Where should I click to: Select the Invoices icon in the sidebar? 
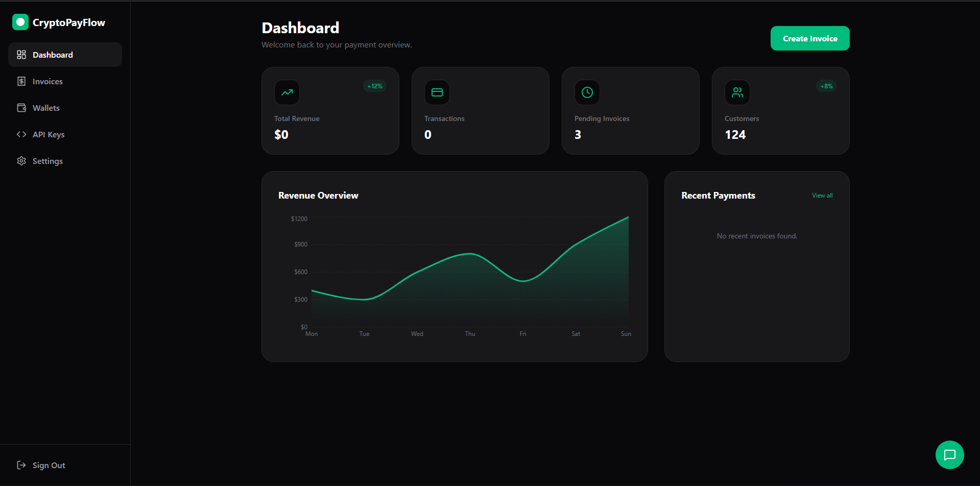click(x=21, y=81)
